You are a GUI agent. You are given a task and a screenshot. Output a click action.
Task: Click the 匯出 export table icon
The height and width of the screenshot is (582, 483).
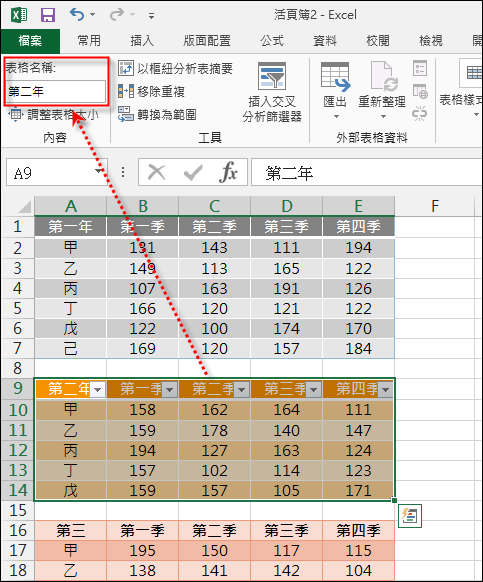335,77
